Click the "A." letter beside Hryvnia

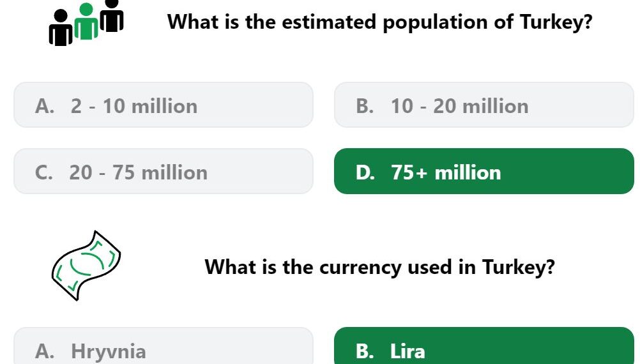(x=45, y=351)
